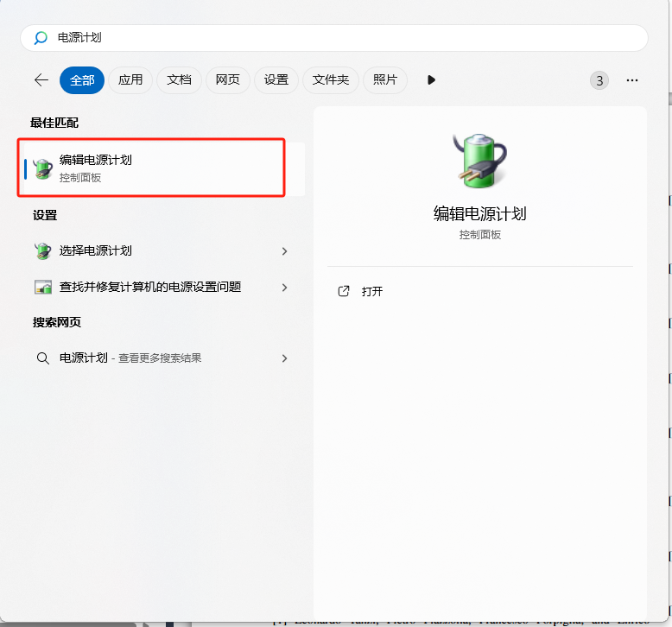The height and width of the screenshot is (627, 672).
Task: Switch to the 网页 filter tab
Action: pyautogui.click(x=227, y=80)
